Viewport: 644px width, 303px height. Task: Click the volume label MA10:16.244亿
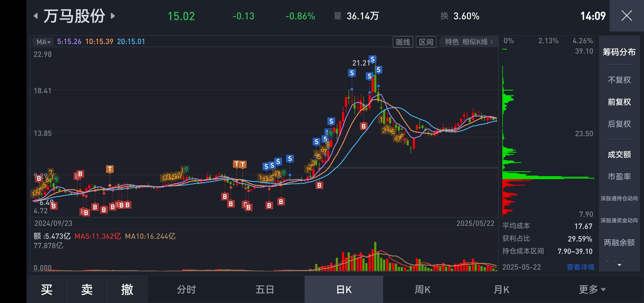[x=150, y=236]
